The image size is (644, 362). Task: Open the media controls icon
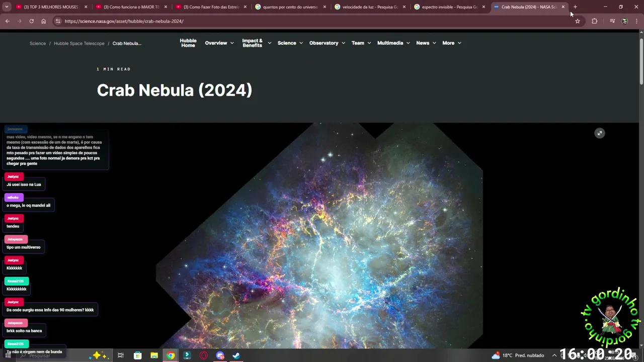(612, 21)
